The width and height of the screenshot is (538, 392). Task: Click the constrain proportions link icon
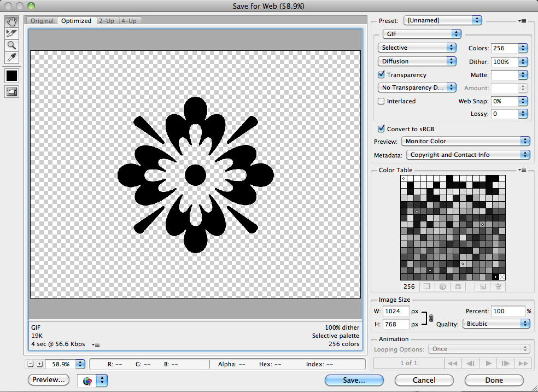431,318
